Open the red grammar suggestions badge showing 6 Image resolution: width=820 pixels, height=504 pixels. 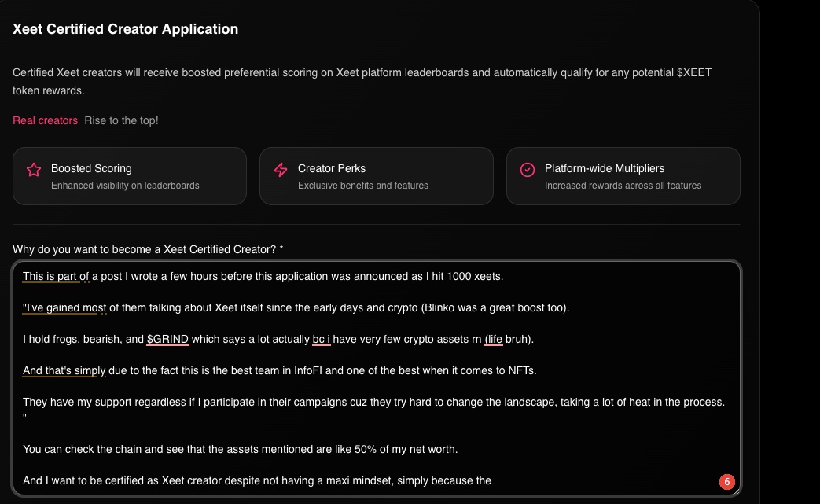726,481
